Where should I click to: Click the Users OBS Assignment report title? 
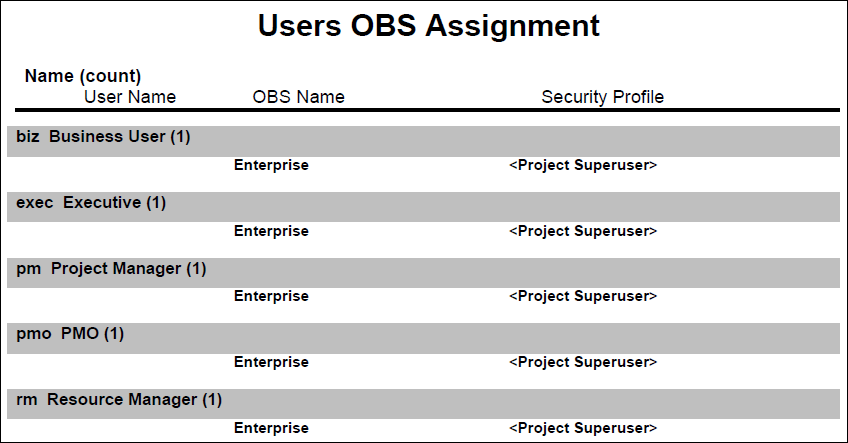tap(428, 25)
